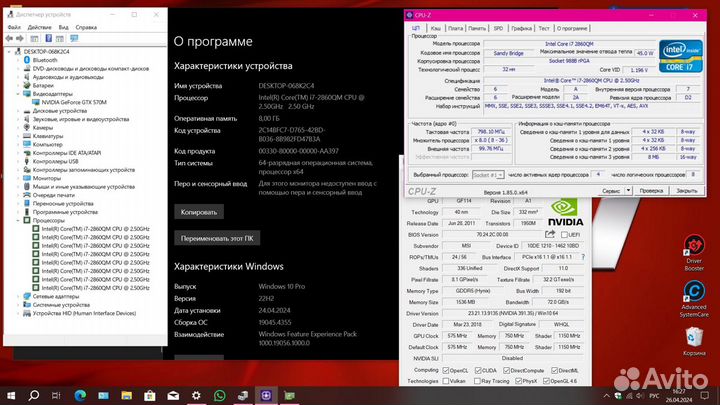The image size is (720, 405).
Task: Open the Socket #1 processor dropdown
Action: click(488, 175)
